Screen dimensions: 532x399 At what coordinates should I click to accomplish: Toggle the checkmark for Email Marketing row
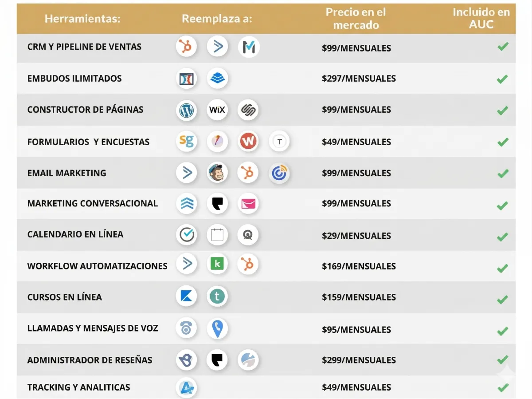coord(502,174)
